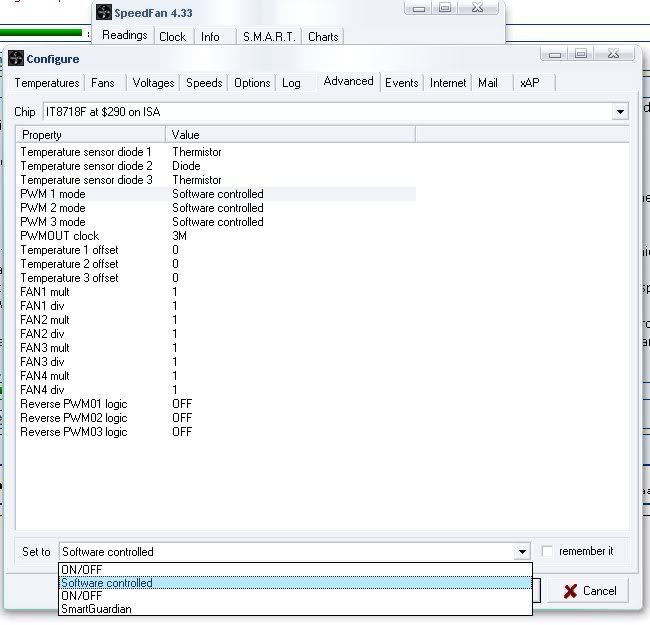Image resolution: width=650 pixels, height=625 pixels.
Task: Select the 'FAN1 mult' row
Action: tap(216, 292)
